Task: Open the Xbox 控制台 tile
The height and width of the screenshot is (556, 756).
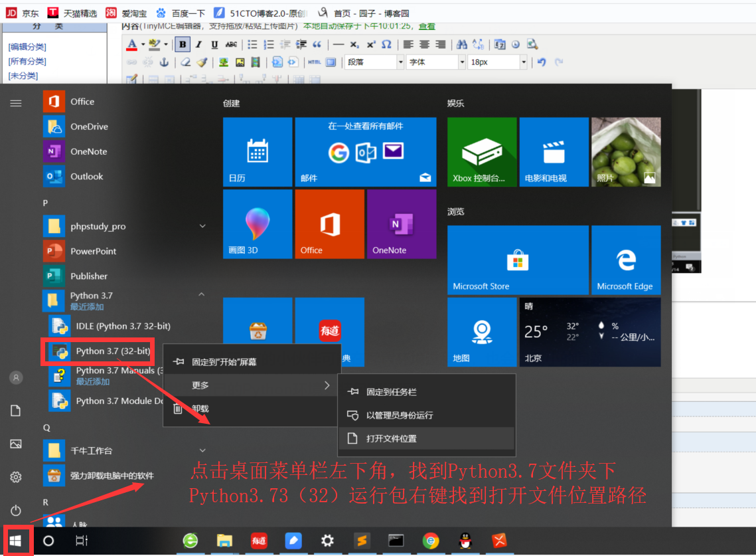Action: click(482, 152)
